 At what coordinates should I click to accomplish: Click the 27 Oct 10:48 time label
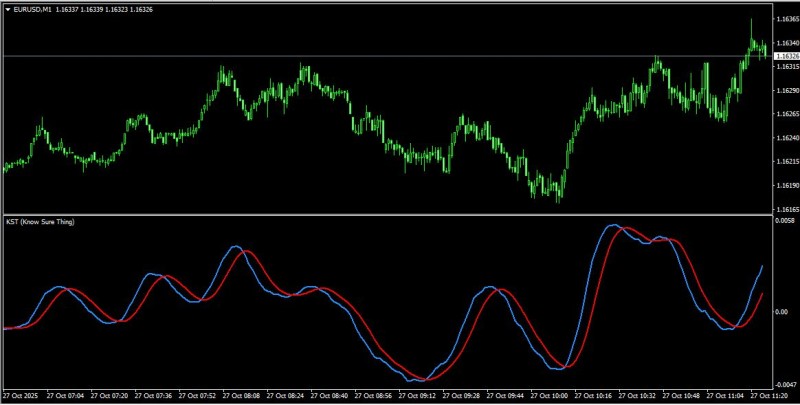click(x=681, y=396)
